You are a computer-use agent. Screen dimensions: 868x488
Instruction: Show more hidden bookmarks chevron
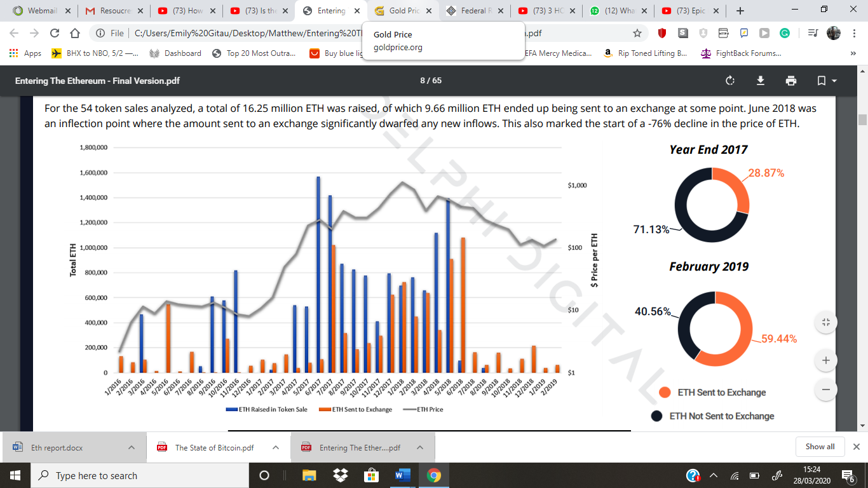pos(853,53)
